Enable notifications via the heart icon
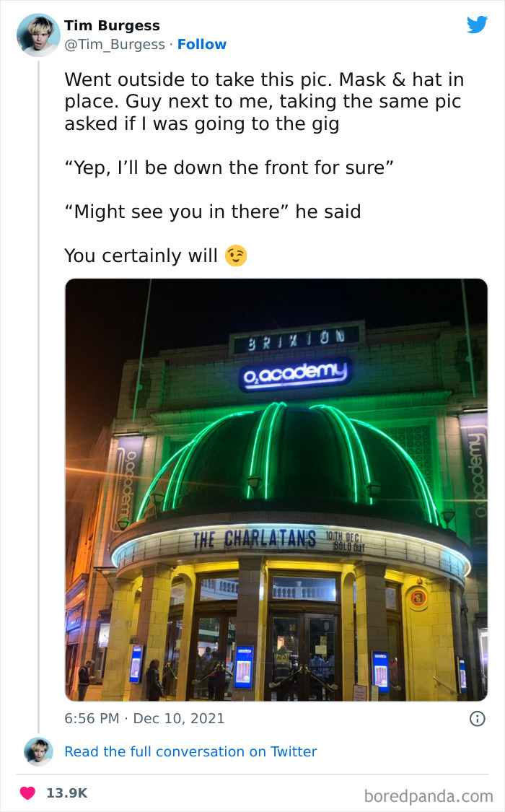This screenshot has height=812, width=505. (x=28, y=791)
